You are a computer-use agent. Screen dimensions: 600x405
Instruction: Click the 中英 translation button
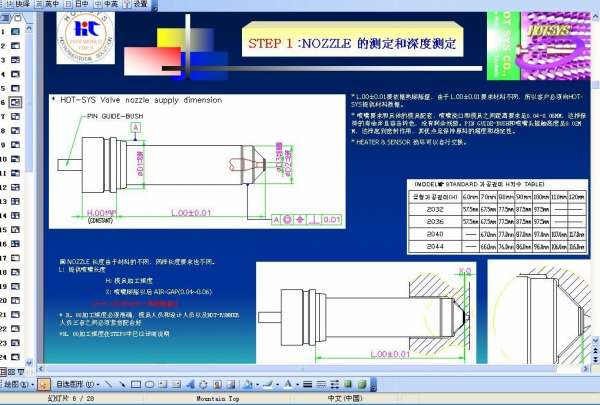[107, 4]
